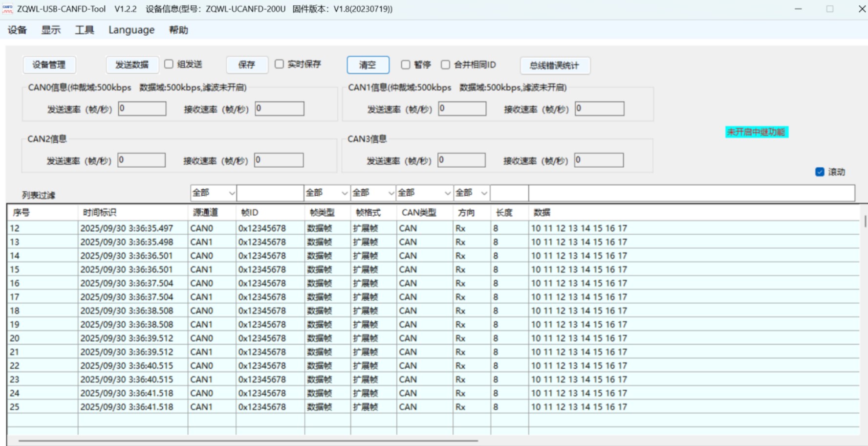868x446 pixels.
Task: Click the 设备管理 button
Action: [49, 65]
